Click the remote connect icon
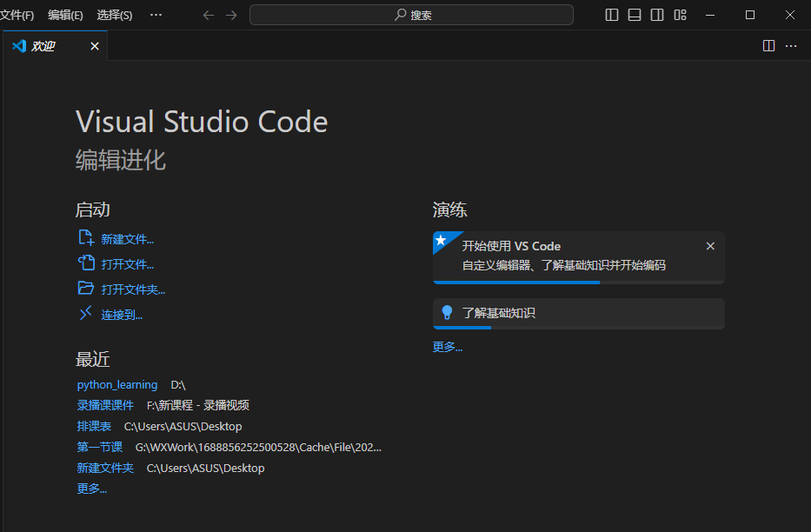Screen dimensions: 811x532 85,313
